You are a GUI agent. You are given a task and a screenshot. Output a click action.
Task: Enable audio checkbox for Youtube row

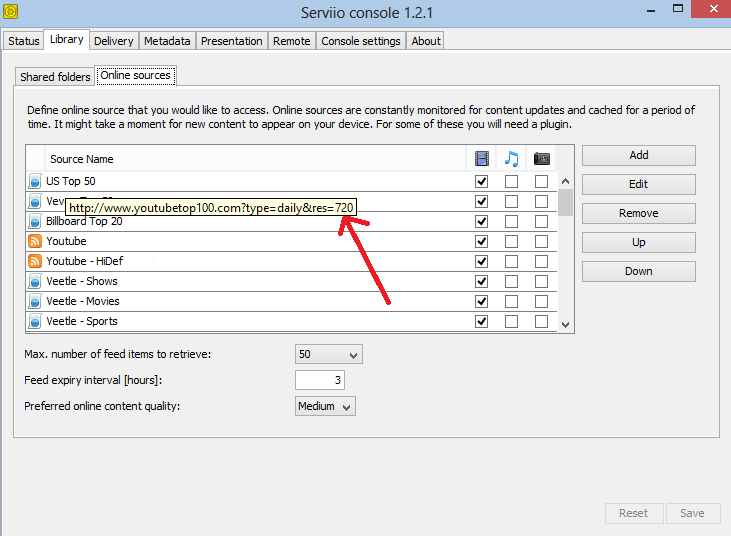511,242
